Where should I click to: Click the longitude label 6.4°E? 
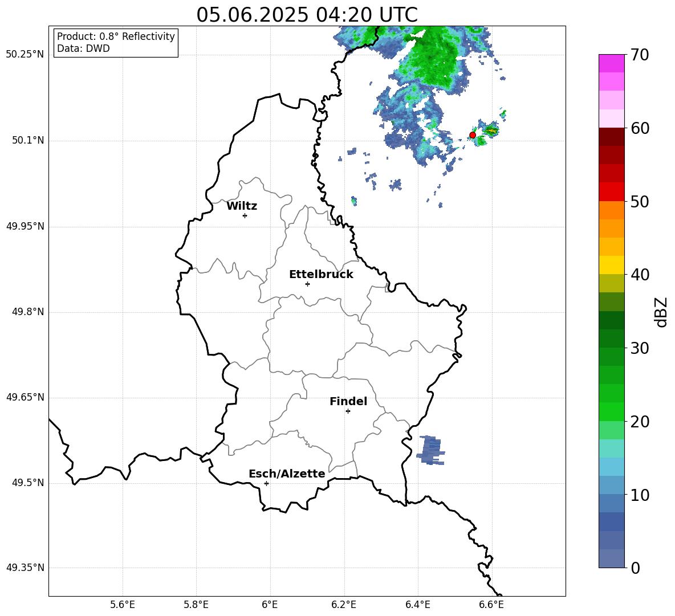[x=417, y=605]
